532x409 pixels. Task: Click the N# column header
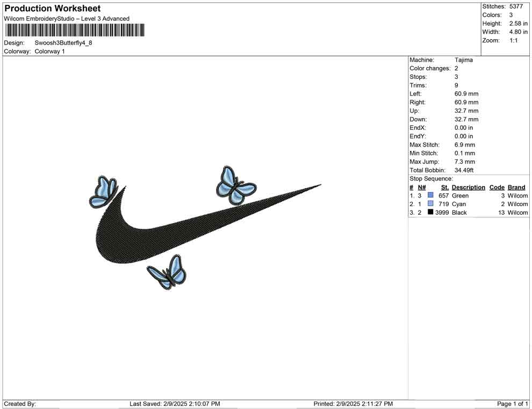[x=422, y=187]
